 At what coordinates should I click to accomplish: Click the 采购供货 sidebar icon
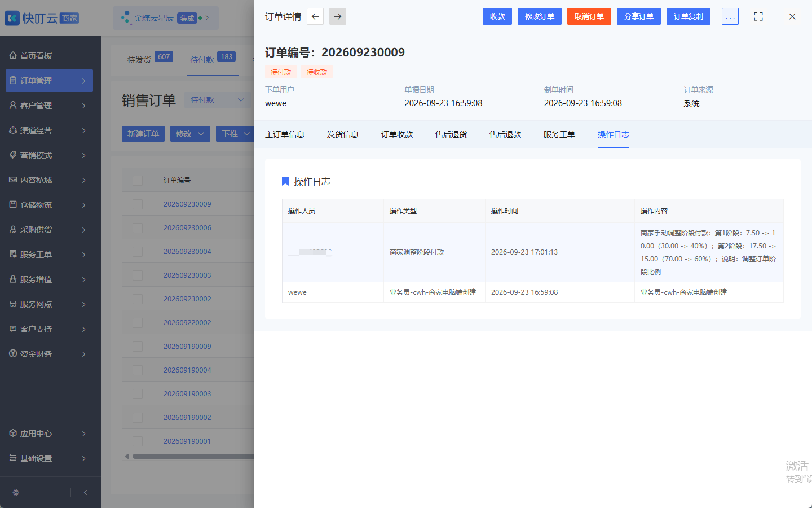coord(13,229)
